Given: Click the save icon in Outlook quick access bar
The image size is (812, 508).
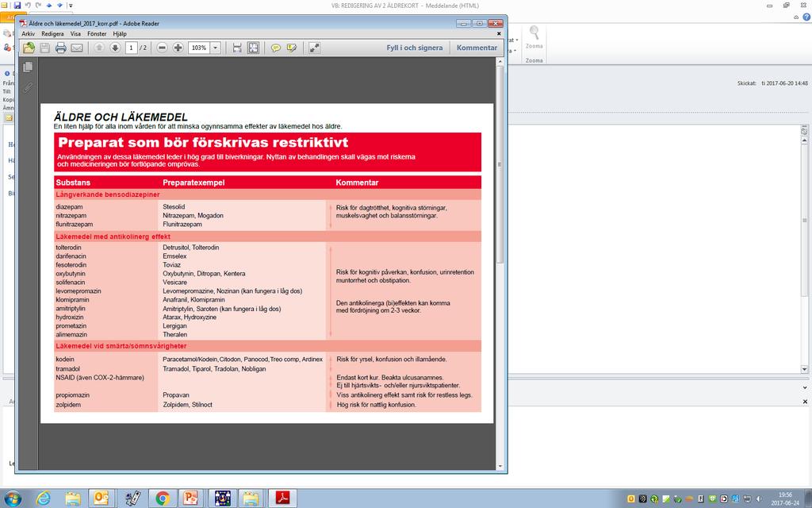Looking at the screenshot, I should [x=17, y=6].
